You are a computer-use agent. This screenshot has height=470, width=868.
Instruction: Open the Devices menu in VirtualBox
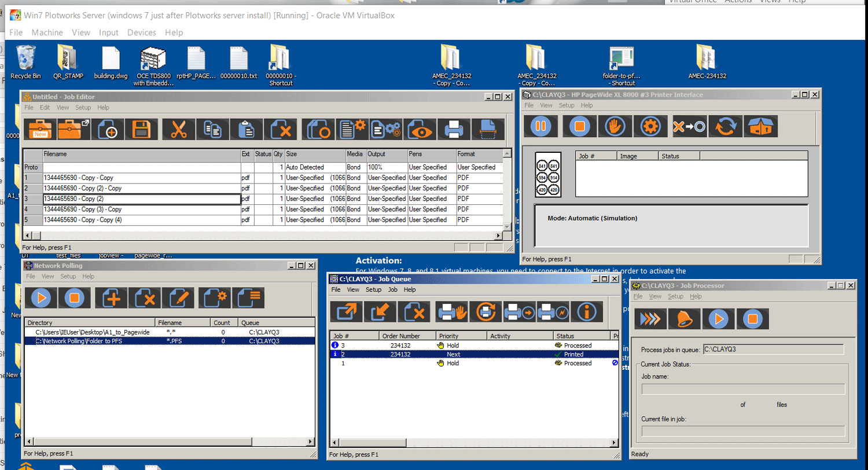(142, 32)
